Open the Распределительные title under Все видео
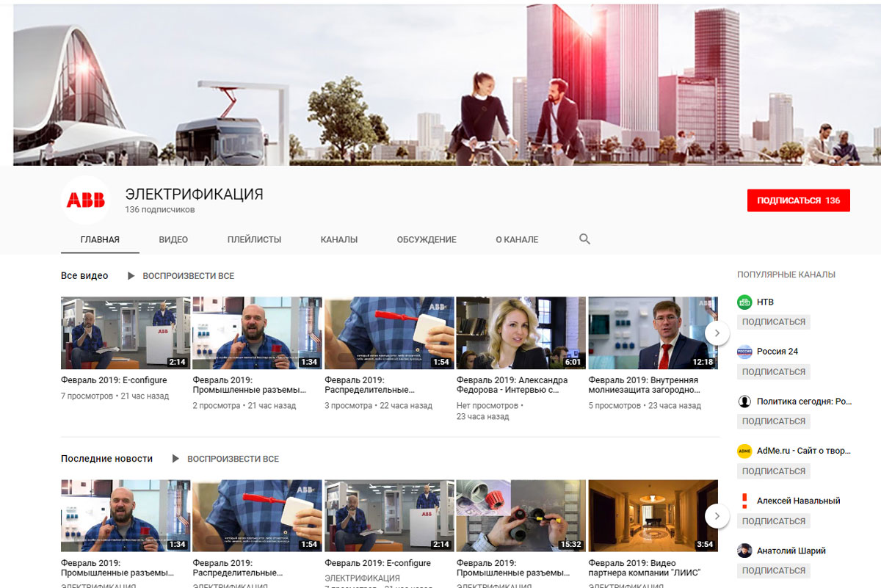 [x=369, y=385]
